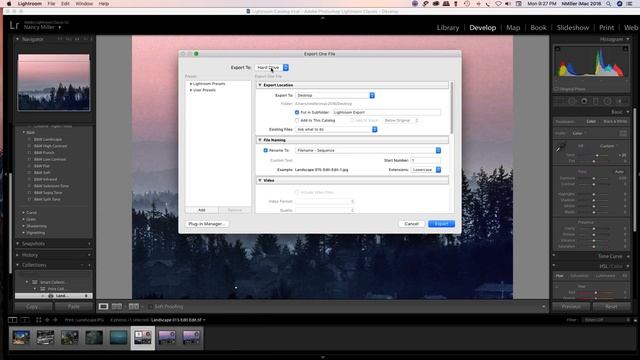Viewport: 640px width, 360px height.
Task: Open the Existing Files dropdown
Action: [x=336, y=129]
